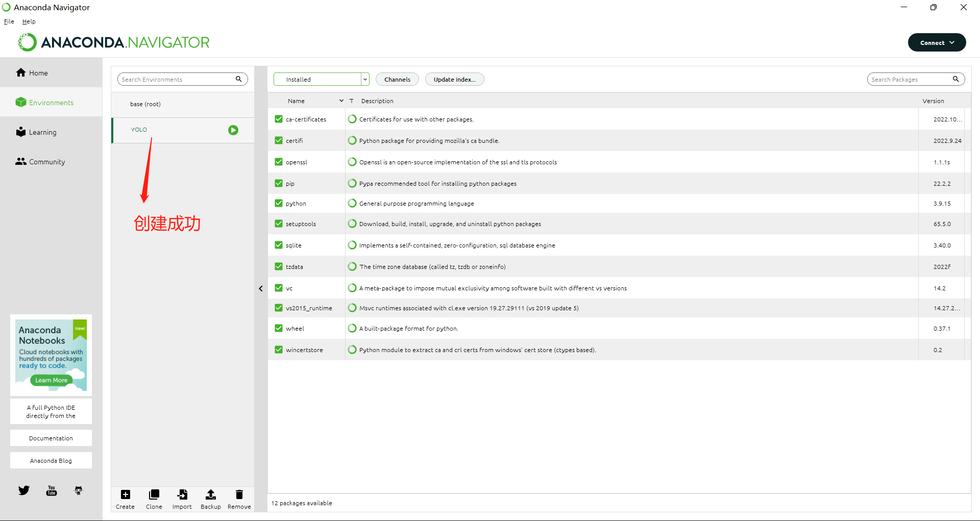Uncheck the tzdata package checkbox

click(x=279, y=266)
